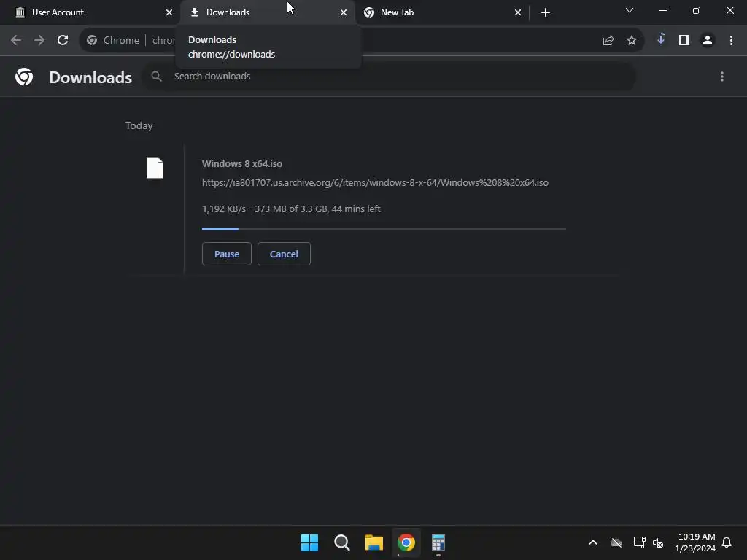Reload the current page

pos(63,41)
